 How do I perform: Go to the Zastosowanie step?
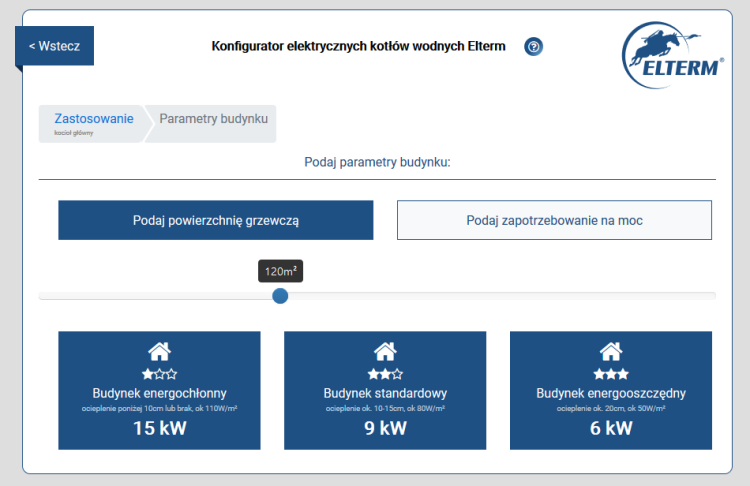93,122
